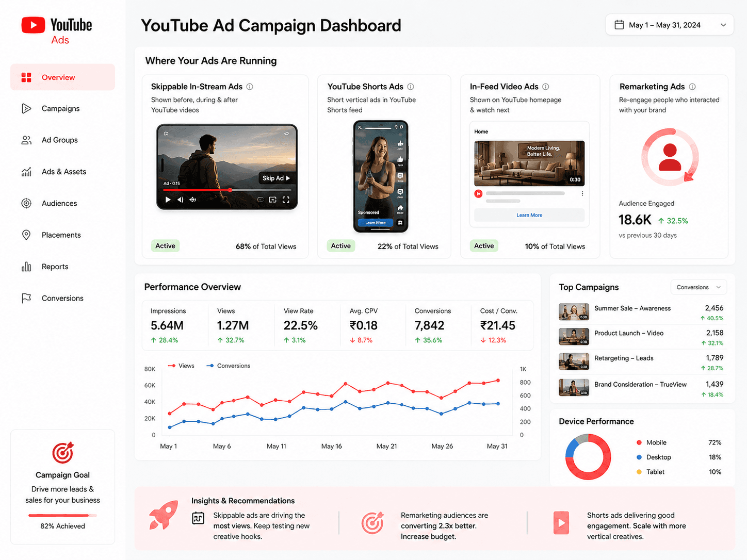Click the share arrow on Shorts preview
The width and height of the screenshot is (747, 560).
click(x=400, y=207)
